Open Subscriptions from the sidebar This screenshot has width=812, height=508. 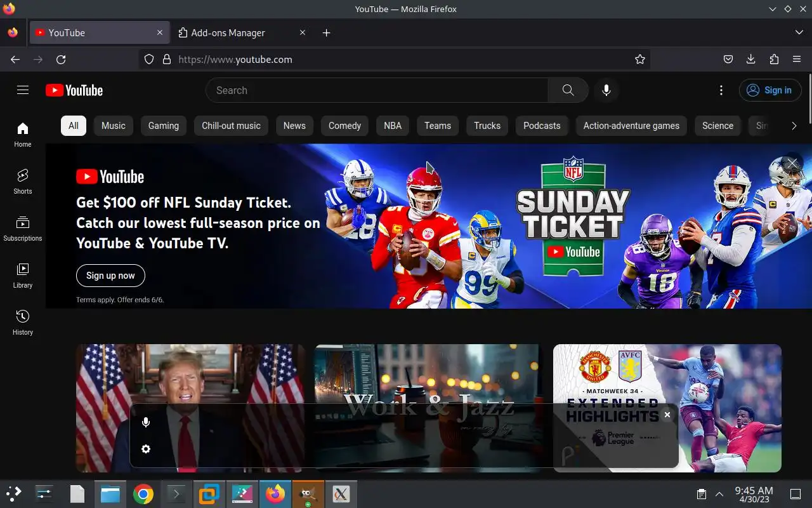(23, 229)
